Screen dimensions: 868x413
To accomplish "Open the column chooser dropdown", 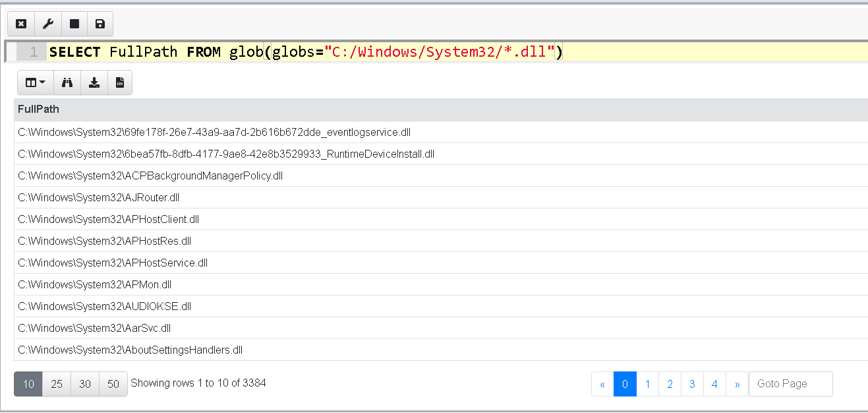I will coord(35,82).
